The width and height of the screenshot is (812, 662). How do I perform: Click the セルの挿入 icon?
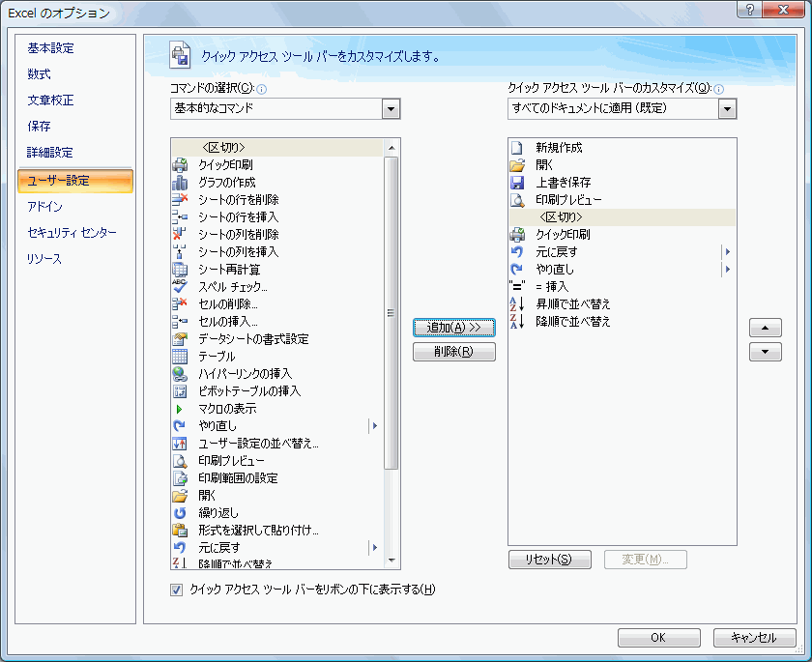(180, 322)
